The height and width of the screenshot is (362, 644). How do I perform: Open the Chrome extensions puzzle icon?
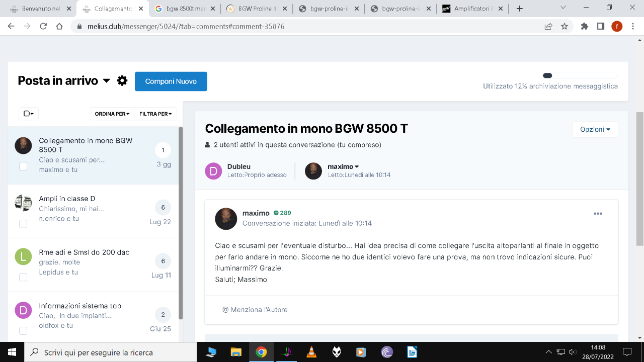click(x=584, y=26)
